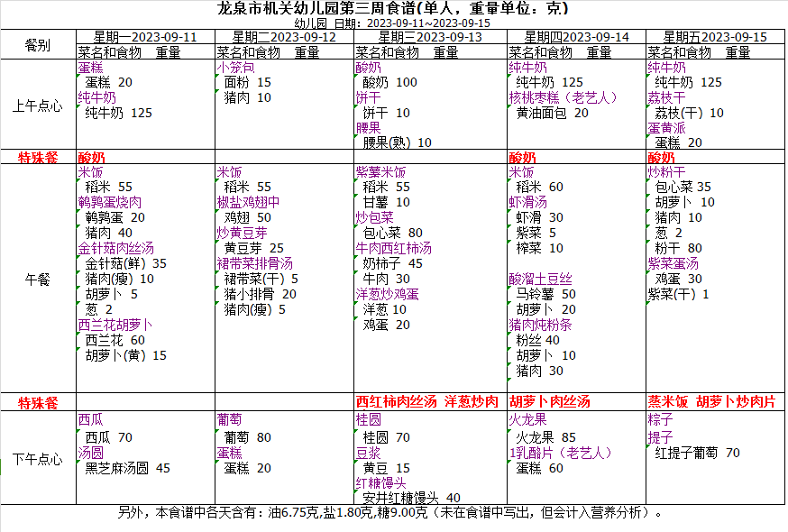Select the ingredient 红提子葡萄 70

pyautogui.click(x=697, y=453)
